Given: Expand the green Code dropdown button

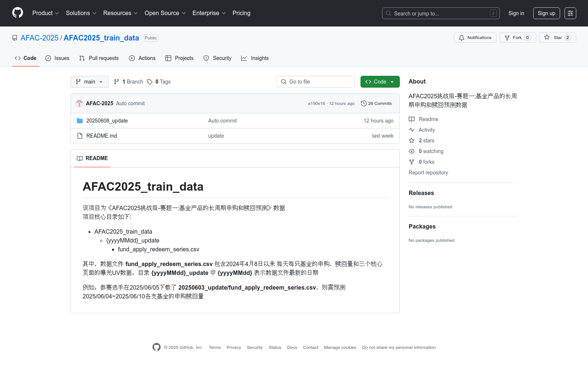Looking at the screenshot, I should point(380,82).
